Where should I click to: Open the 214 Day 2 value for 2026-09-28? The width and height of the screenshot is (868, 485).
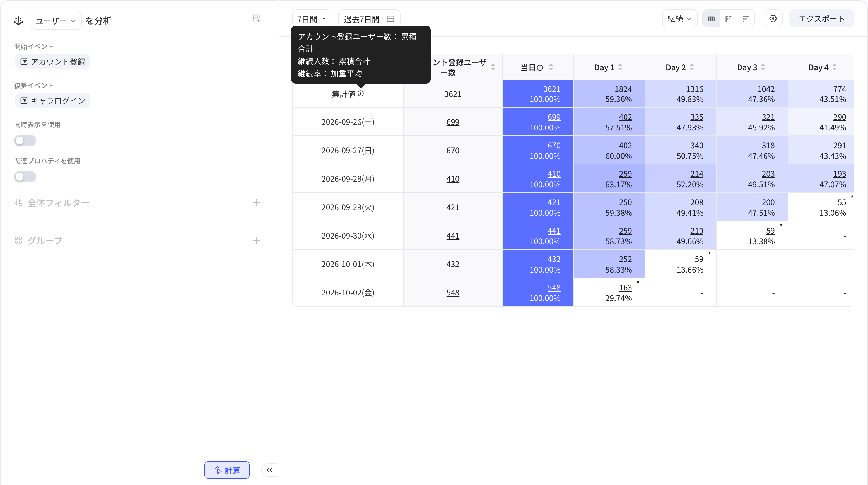point(697,174)
